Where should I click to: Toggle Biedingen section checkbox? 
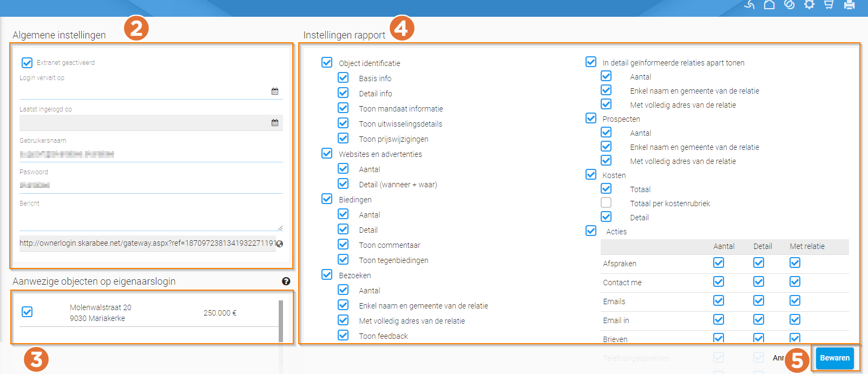[327, 199]
